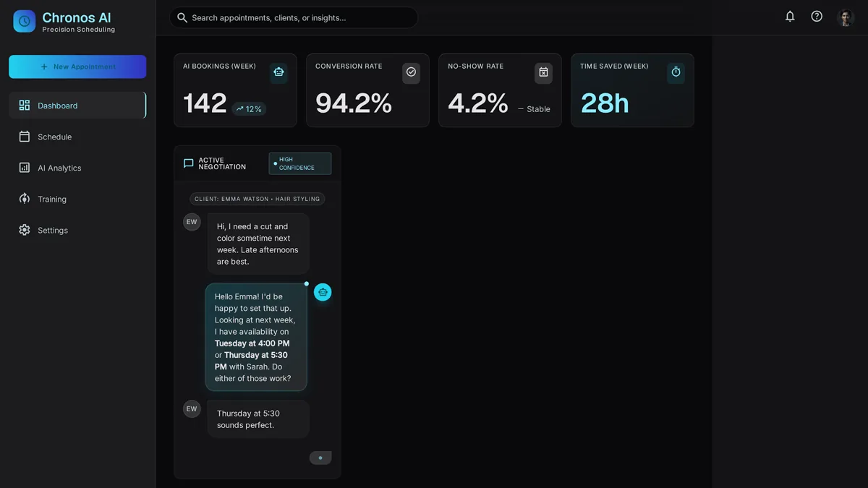The image size is (868, 488).
Task: Click Emma's message about cut and color
Action: [258, 244]
